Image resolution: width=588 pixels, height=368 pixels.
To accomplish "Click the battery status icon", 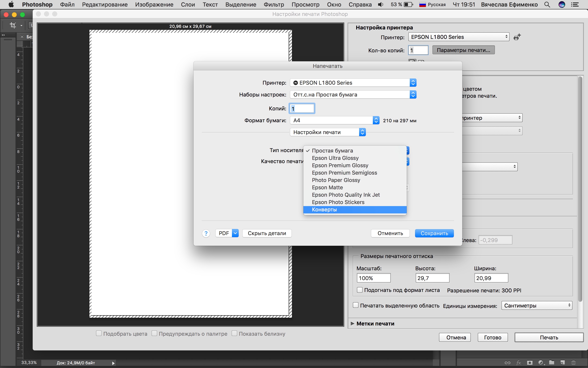I will pos(408,4).
